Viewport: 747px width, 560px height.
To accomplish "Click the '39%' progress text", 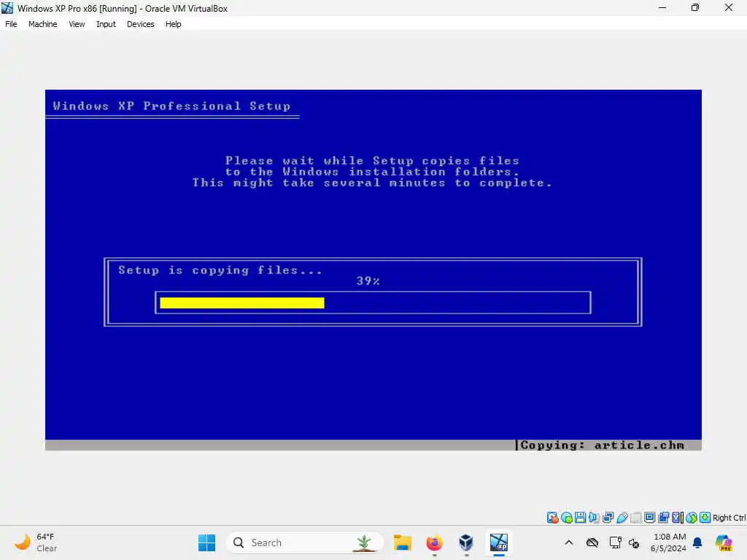I will tap(368, 281).
